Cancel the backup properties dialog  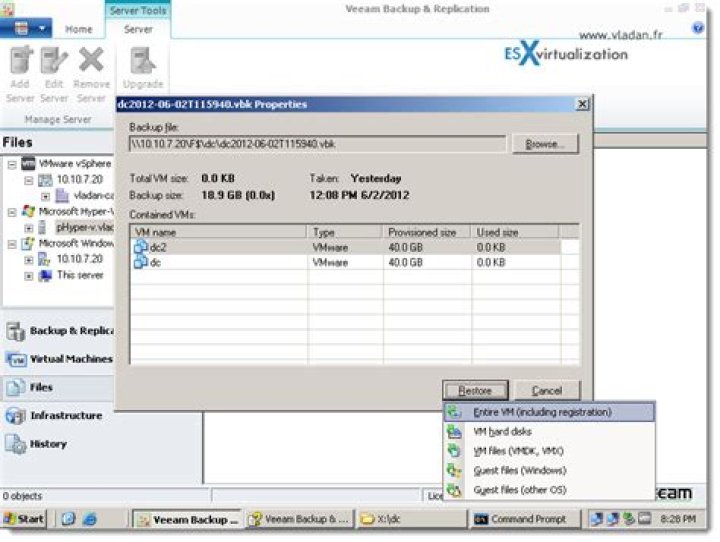[546, 391]
